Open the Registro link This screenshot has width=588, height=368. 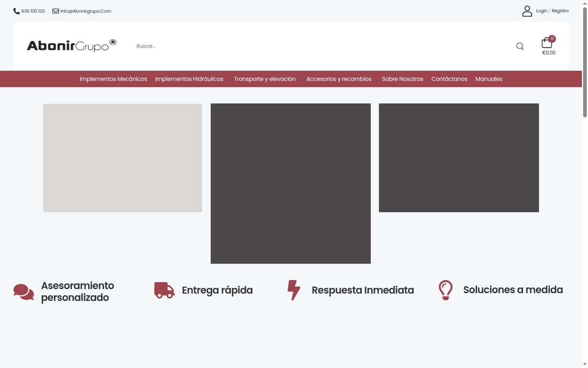click(x=560, y=11)
